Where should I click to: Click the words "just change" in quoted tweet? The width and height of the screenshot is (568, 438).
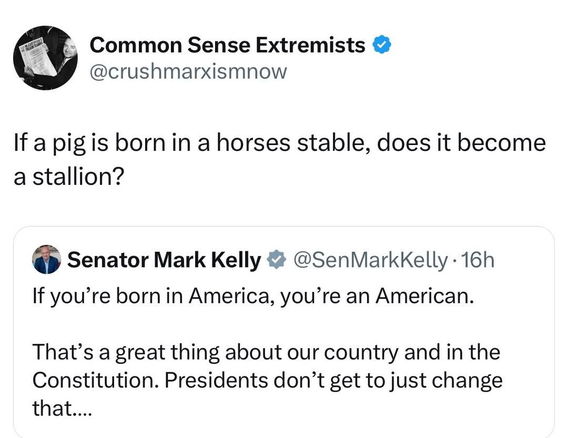[x=446, y=381]
